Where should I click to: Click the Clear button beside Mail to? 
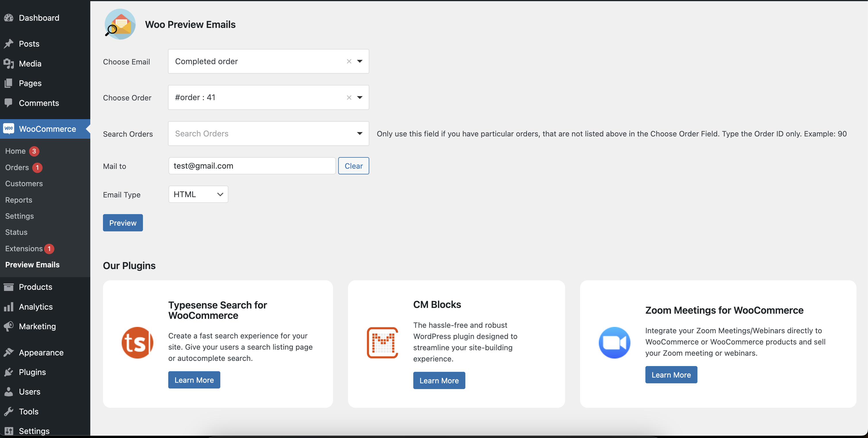click(353, 166)
